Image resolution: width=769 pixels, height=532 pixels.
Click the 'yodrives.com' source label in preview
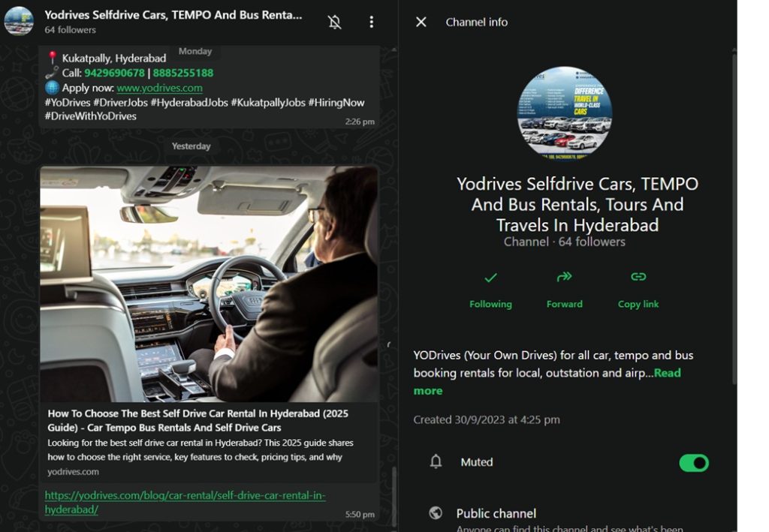[x=73, y=472]
